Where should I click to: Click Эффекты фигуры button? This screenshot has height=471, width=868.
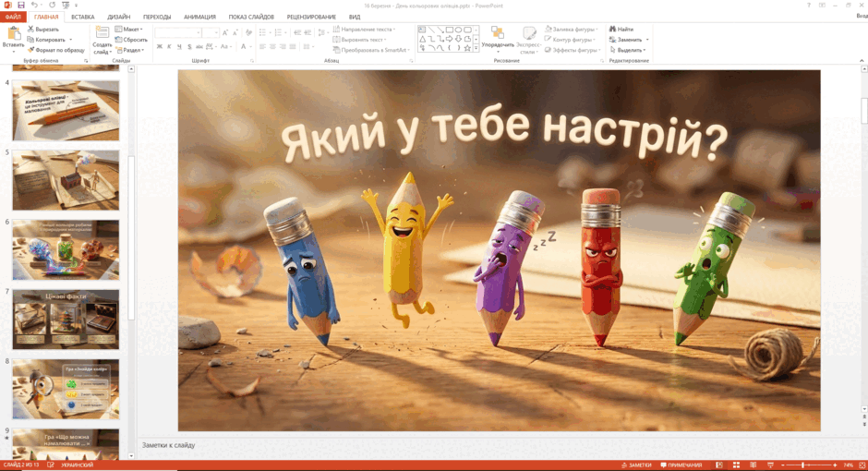(x=573, y=50)
